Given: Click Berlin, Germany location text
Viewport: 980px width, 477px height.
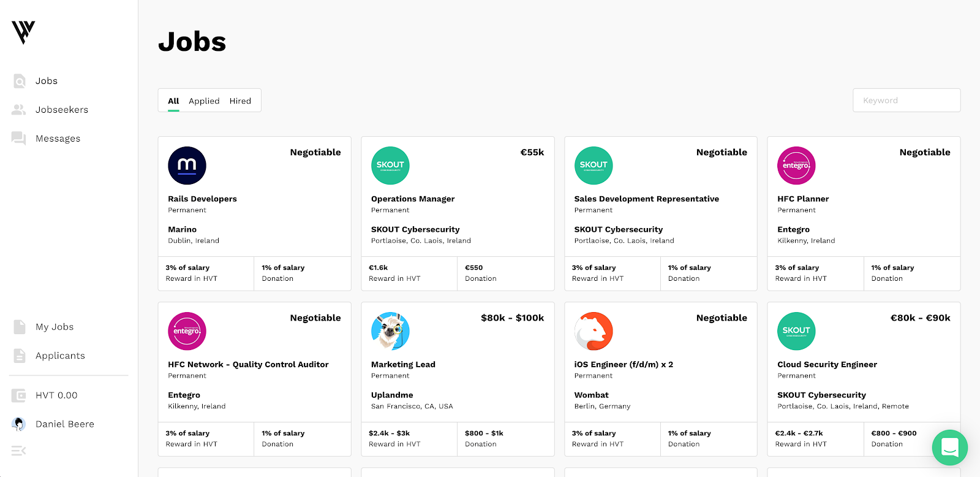Looking at the screenshot, I should pos(602,406).
